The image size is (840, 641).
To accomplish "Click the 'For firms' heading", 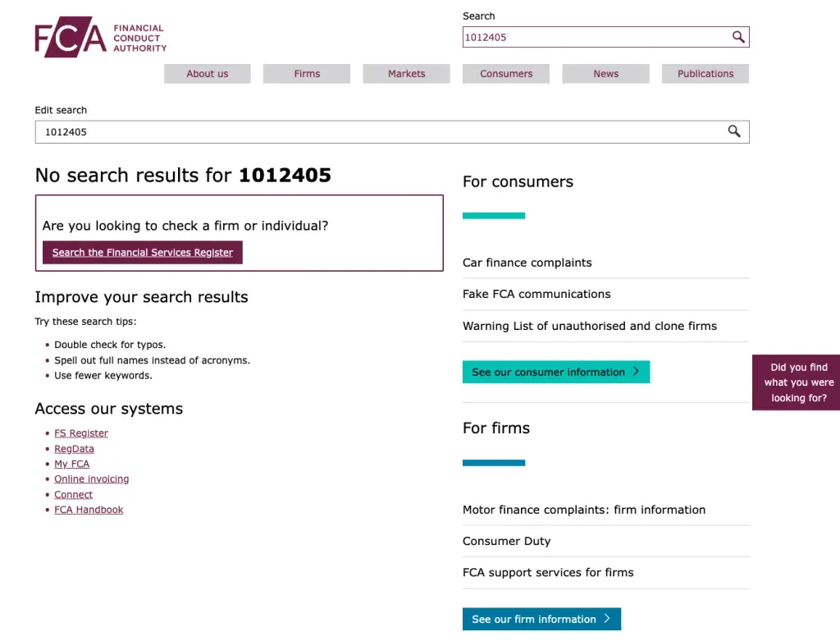I will point(496,428).
